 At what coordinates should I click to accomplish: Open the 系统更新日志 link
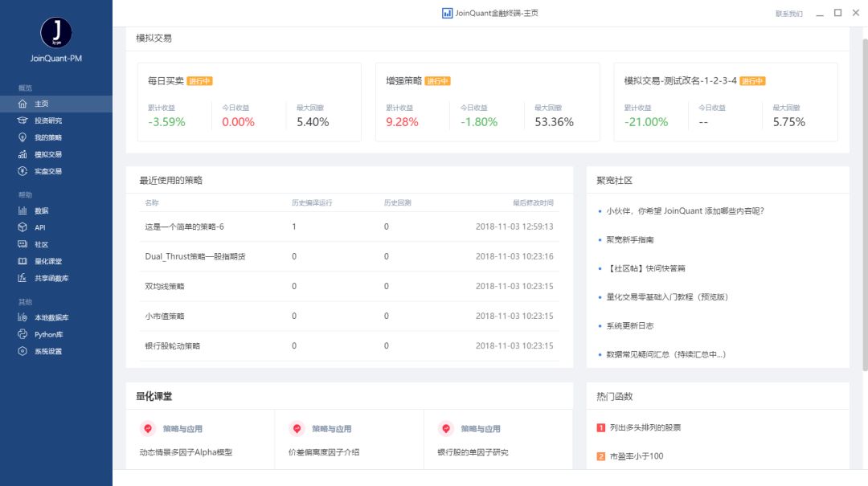[630, 325]
